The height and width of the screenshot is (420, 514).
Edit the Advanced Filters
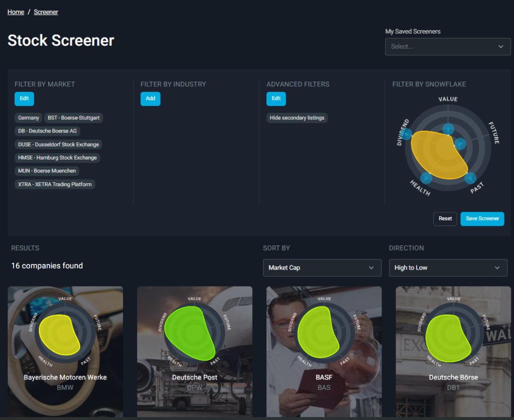tap(276, 99)
